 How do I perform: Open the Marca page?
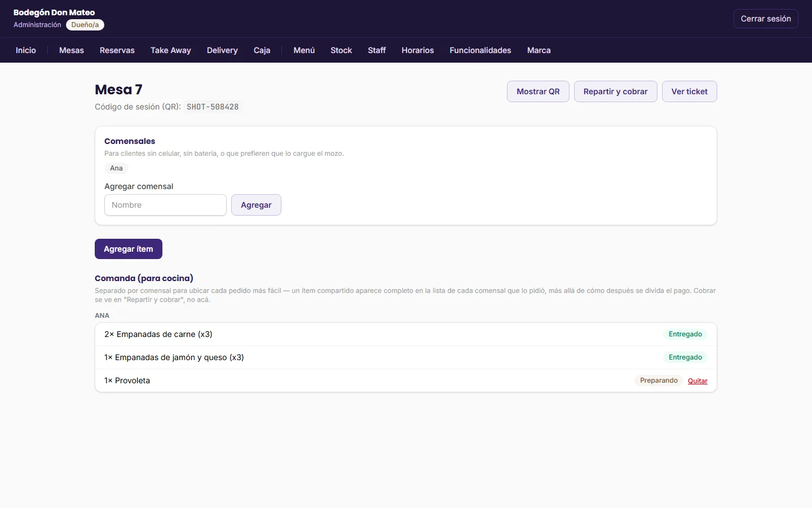click(539, 50)
